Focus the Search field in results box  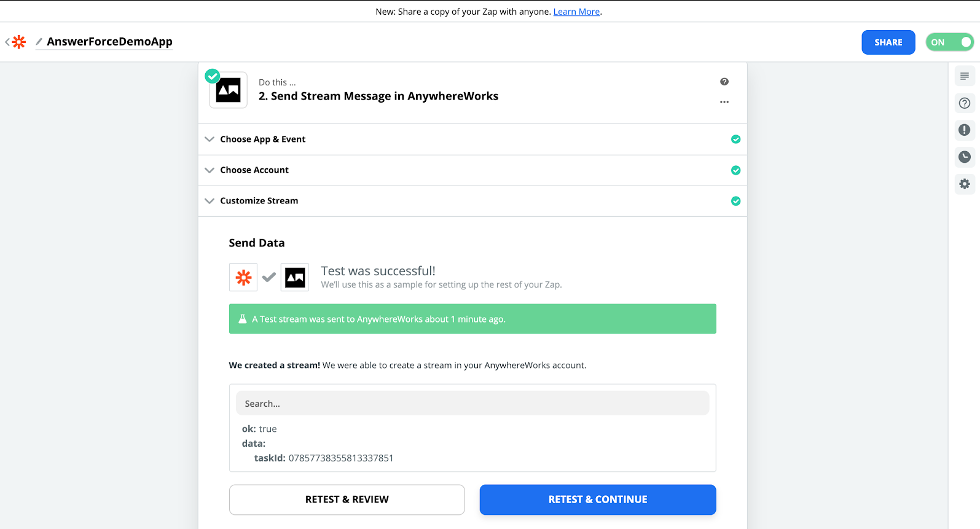tap(472, 404)
